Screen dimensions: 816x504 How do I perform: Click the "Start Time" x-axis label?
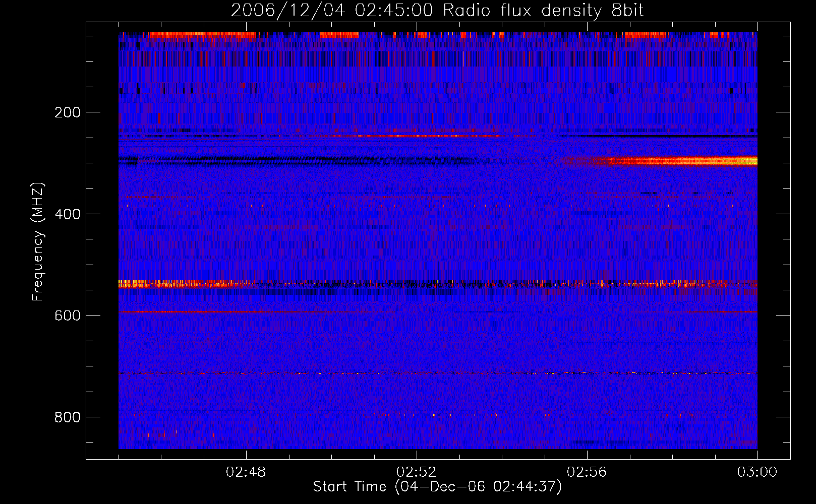tap(437, 487)
